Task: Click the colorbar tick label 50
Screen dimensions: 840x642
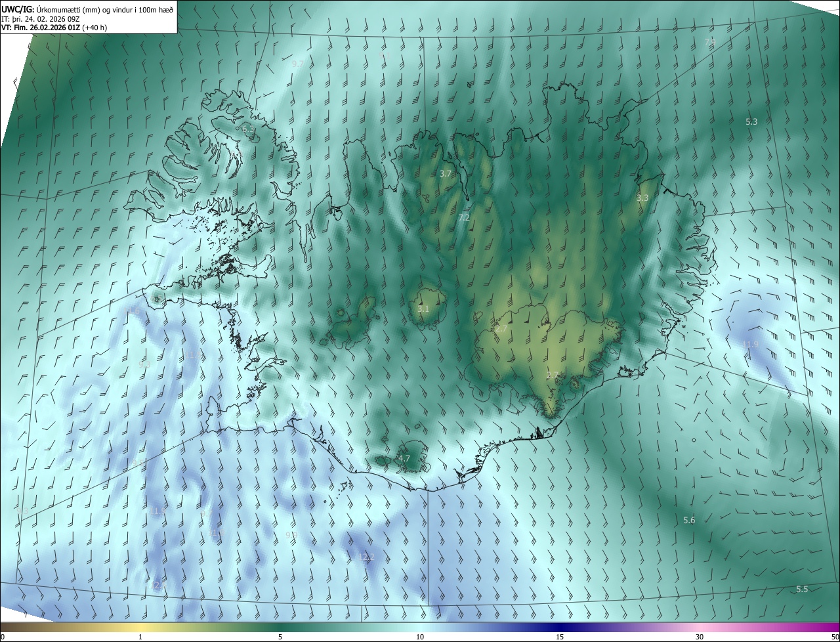Action: (834, 637)
